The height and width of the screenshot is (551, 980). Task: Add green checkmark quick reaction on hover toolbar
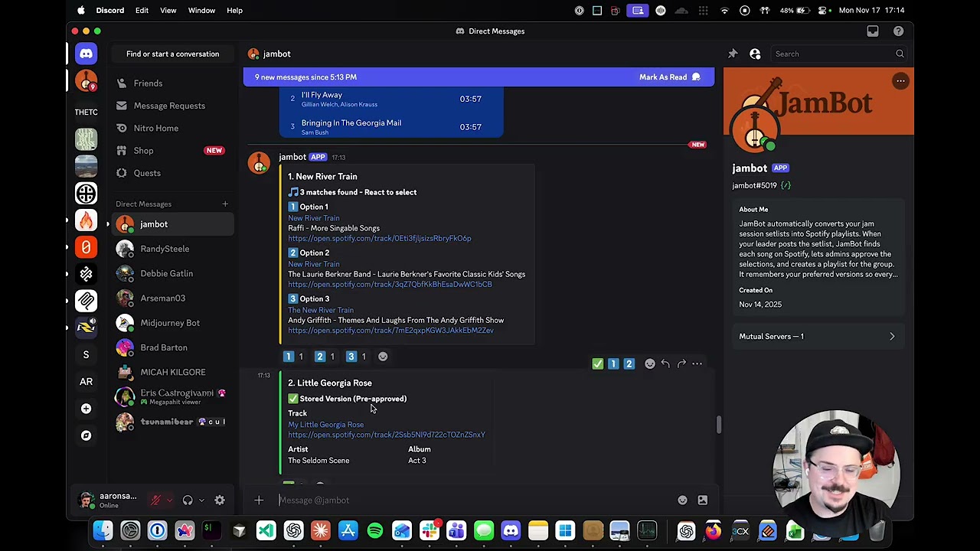click(x=597, y=364)
